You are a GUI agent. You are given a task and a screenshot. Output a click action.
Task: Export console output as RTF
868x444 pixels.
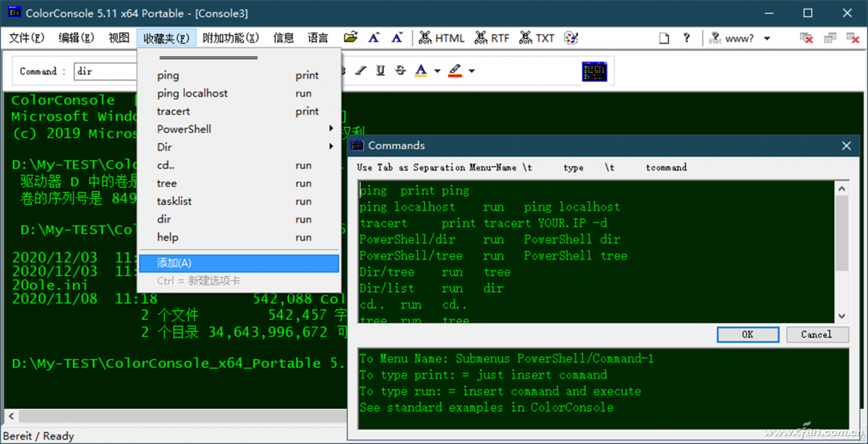click(x=492, y=38)
